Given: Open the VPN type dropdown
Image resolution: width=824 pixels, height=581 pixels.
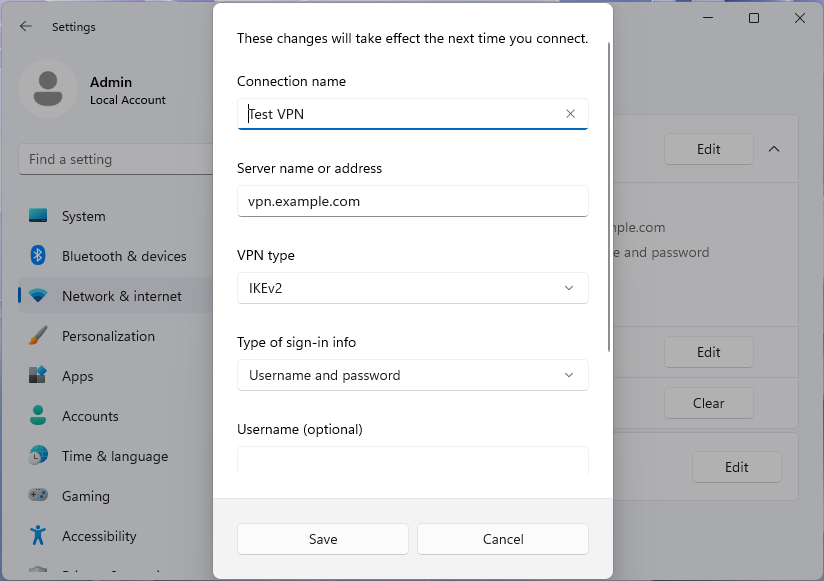Looking at the screenshot, I should (412, 288).
